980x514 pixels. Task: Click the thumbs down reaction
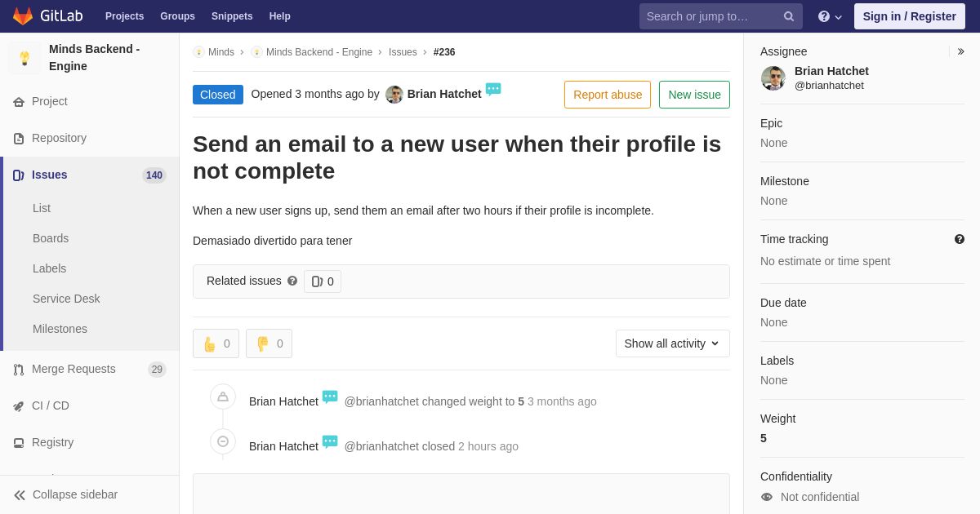[269, 343]
